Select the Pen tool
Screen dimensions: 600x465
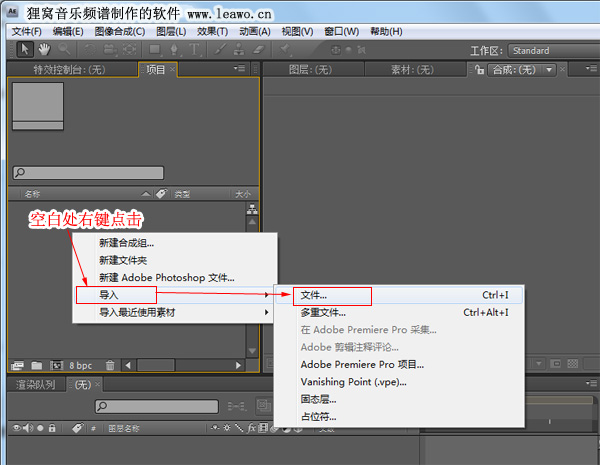coord(174,49)
